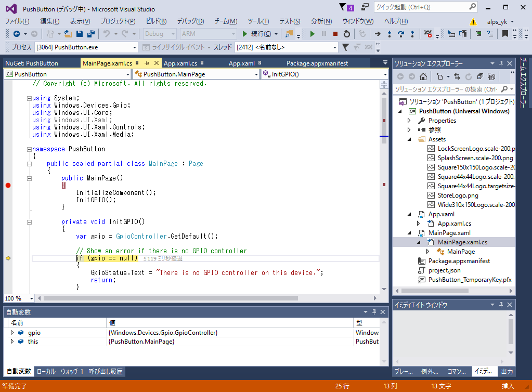532x392 pixels.
Task: Click the Solution Explorer search field
Action: tap(453, 89)
